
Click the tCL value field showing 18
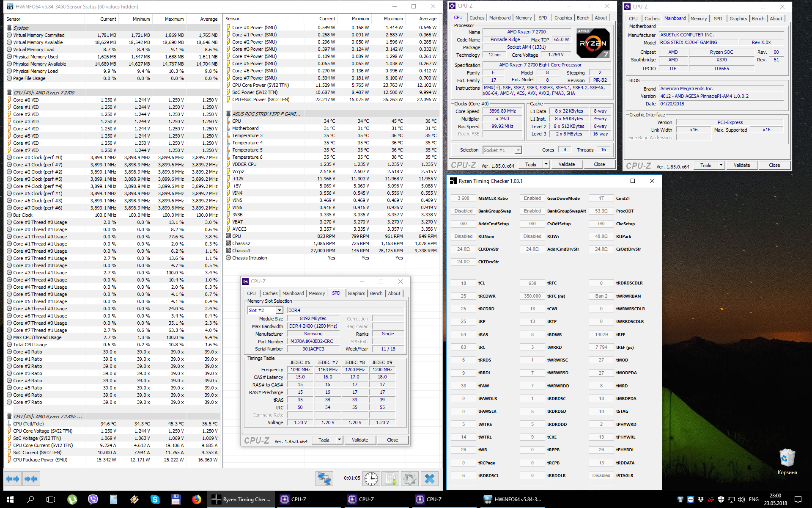[x=464, y=283]
